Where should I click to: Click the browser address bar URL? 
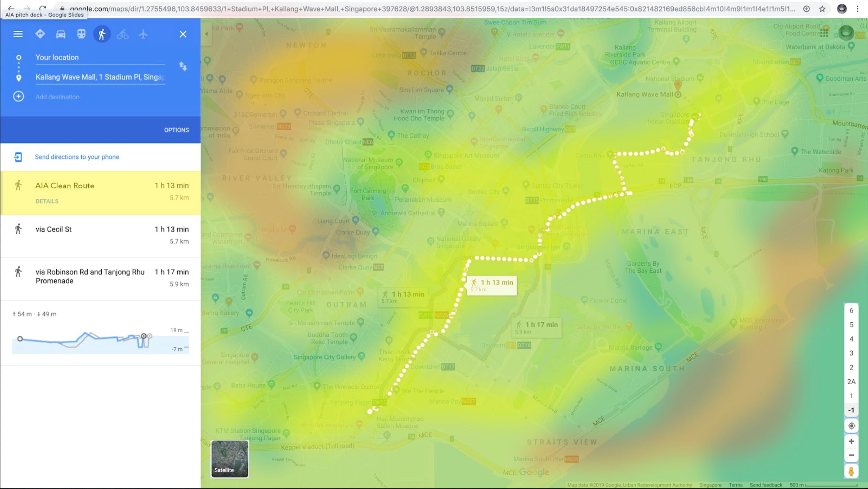(x=432, y=9)
